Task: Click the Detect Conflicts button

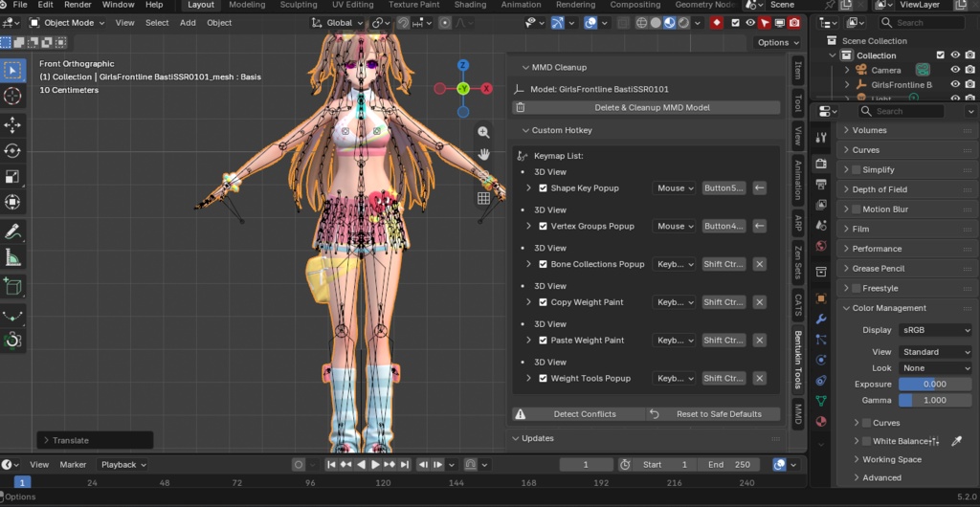Action: pyautogui.click(x=579, y=414)
